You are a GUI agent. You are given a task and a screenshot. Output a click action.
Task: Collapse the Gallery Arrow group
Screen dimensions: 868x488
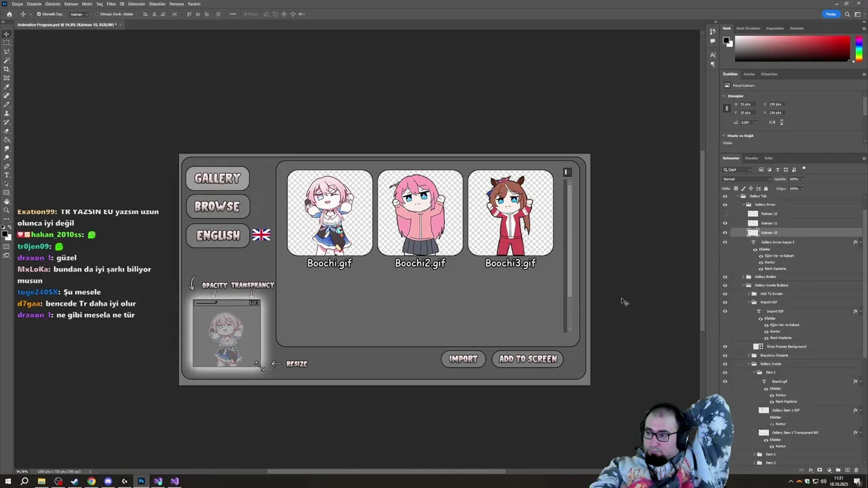pyautogui.click(x=743, y=205)
